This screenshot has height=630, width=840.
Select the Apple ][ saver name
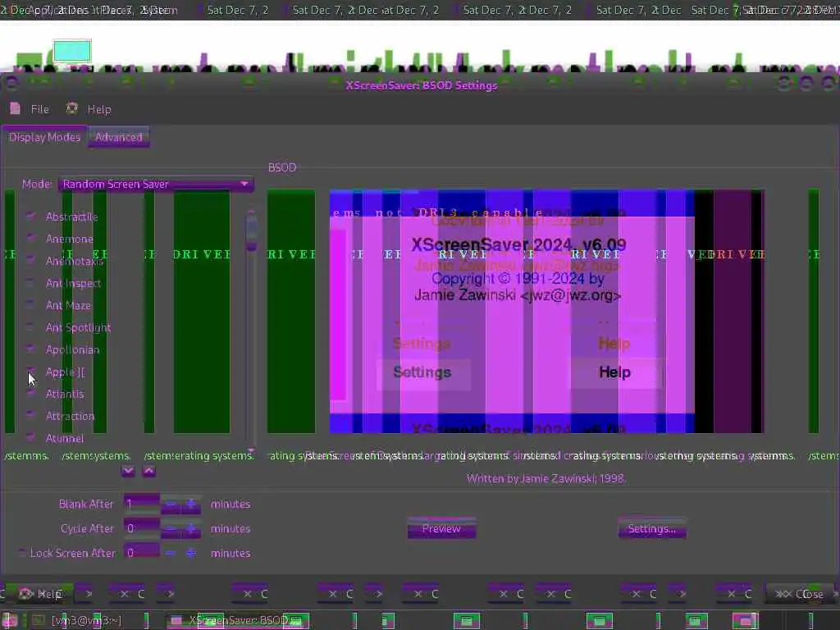point(66,372)
